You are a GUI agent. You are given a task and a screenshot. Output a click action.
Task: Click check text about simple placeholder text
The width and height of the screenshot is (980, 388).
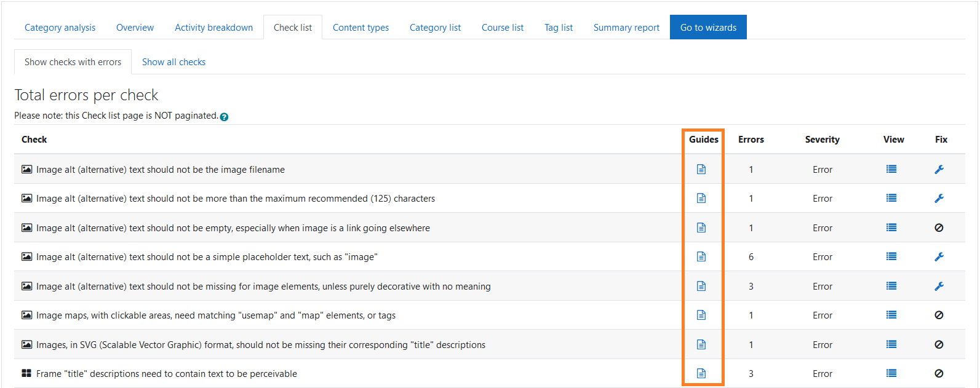pyautogui.click(x=207, y=257)
